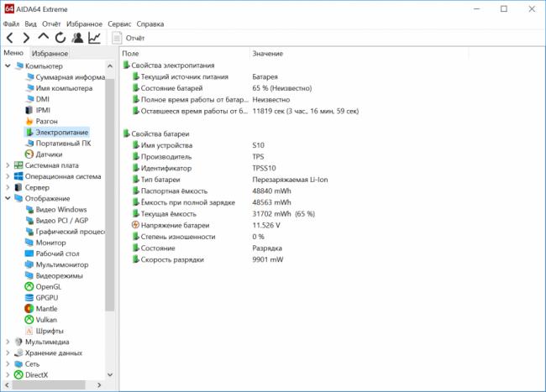This screenshot has height=392, width=546.
Task: Select Имя компьютера tree item
Action: pos(59,88)
